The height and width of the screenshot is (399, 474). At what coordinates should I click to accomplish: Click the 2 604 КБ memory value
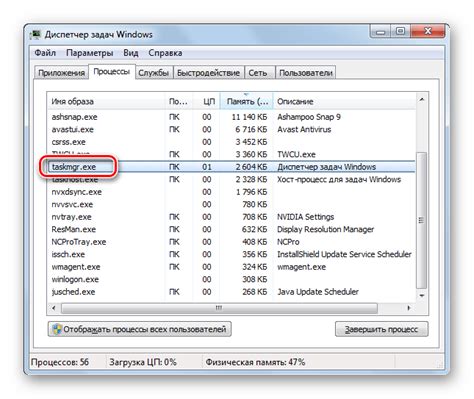[x=251, y=167]
